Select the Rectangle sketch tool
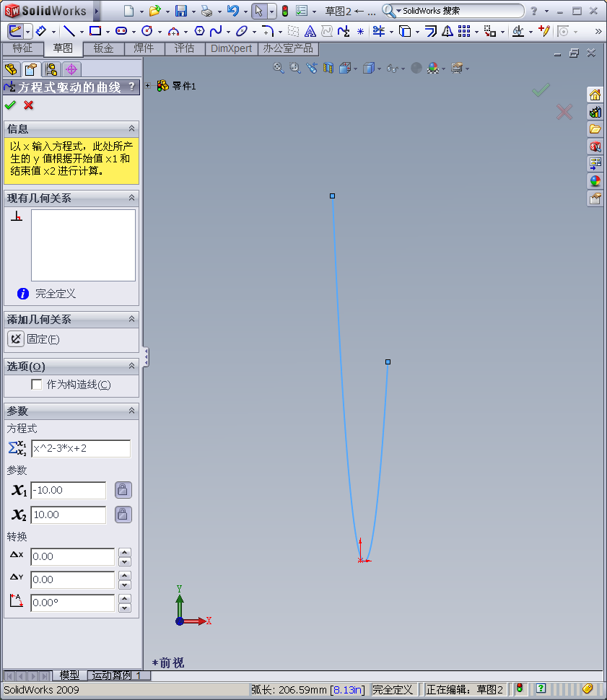This screenshot has height=700, width=607. (x=95, y=31)
